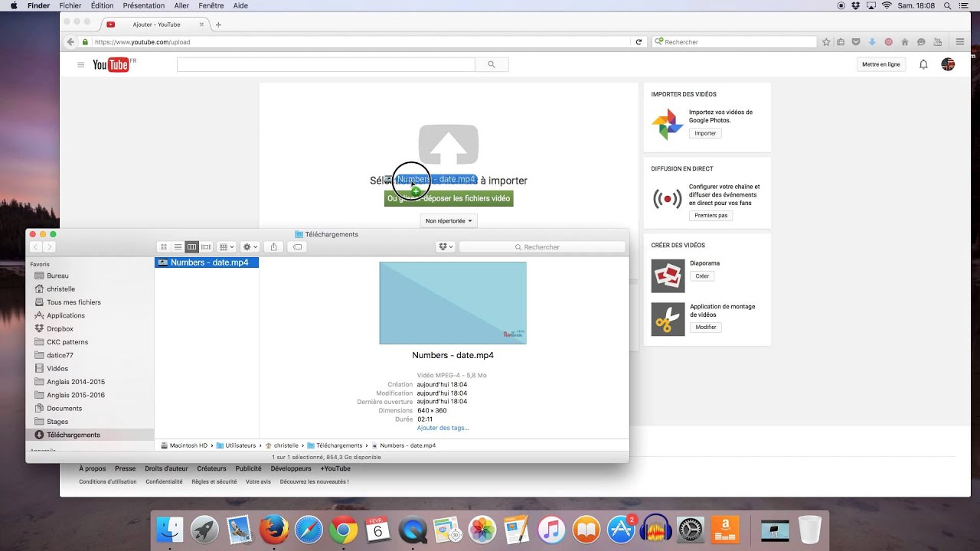The height and width of the screenshot is (551, 980).
Task: Go forward in Finder window
Action: (x=49, y=247)
